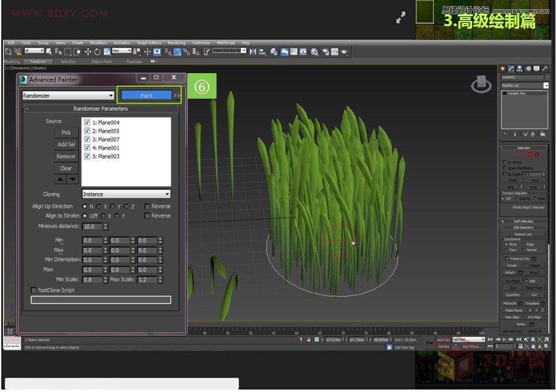Increase Min Scale using its spinner arrow

coord(104,276)
